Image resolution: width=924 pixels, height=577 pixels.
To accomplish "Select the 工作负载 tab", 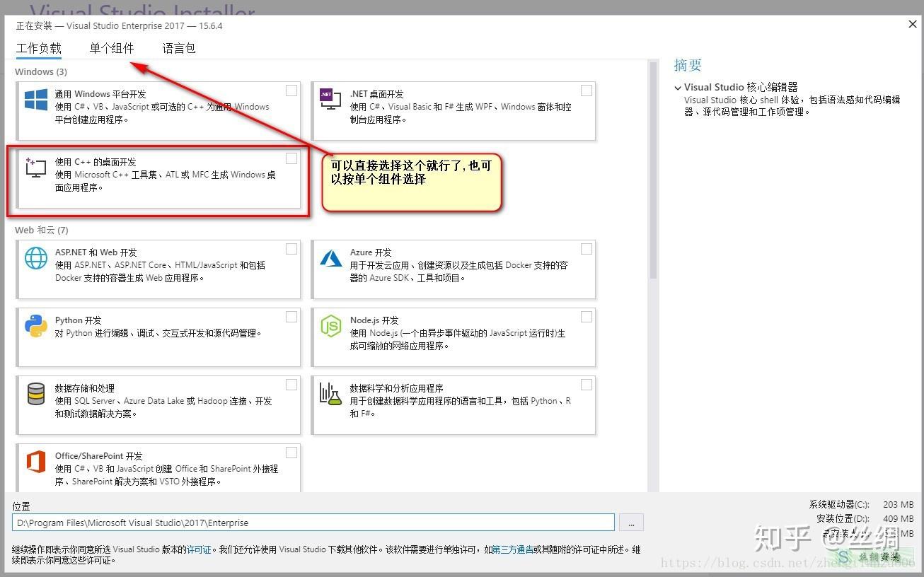I will [x=39, y=48].
